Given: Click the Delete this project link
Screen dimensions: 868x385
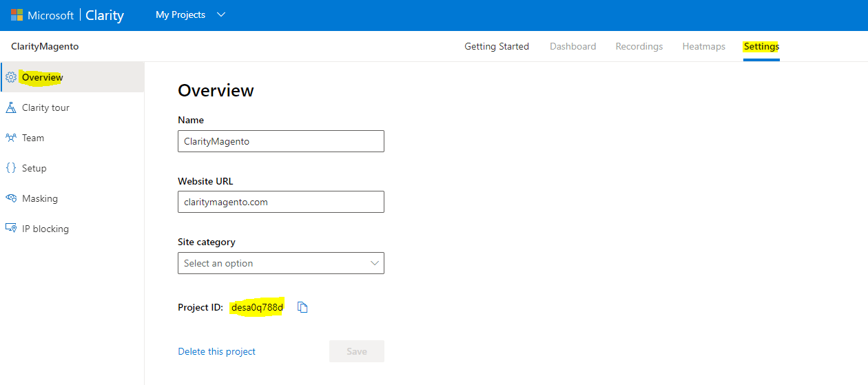Looking at the screenshot, I should click(x=216, y=351).
